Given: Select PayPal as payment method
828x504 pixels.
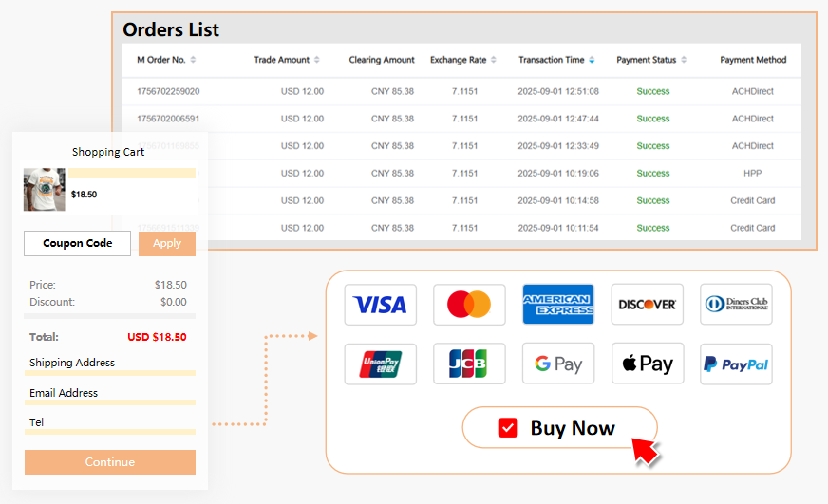Looking at the screenshot, I should (x=736, y=364).
